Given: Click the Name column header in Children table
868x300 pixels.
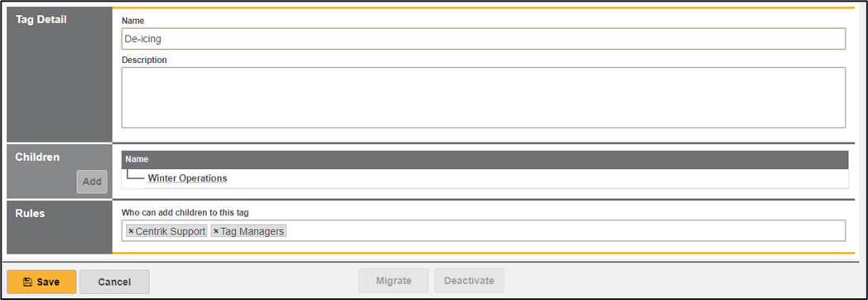Looking at the screenshot, I should [137, 159].
